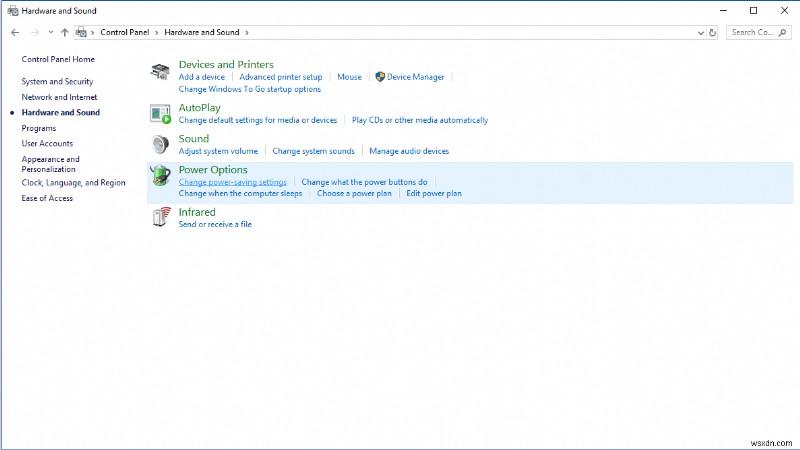
Task: Open Network and Internet category
Action: [x=59, y=97]
